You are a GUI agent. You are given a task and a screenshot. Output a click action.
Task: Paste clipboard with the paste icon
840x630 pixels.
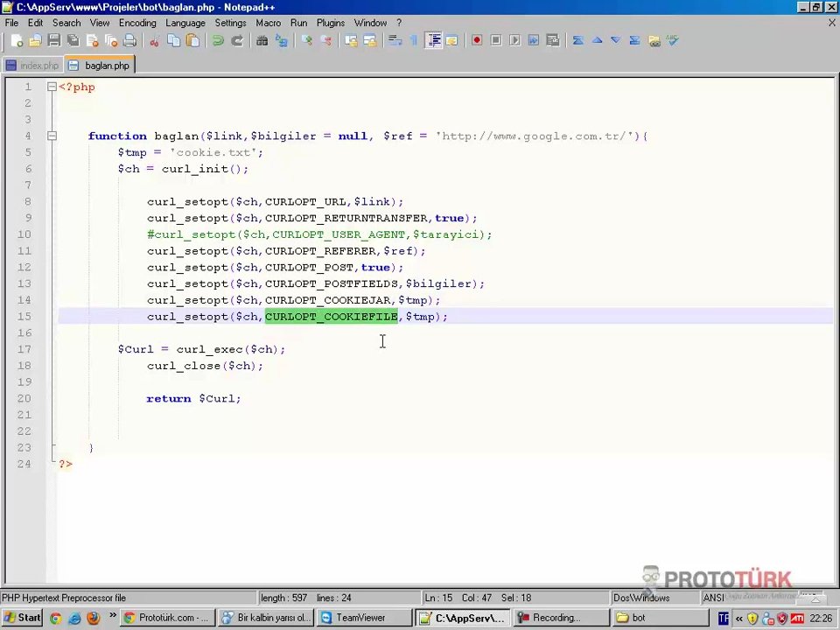coord(192,41)
